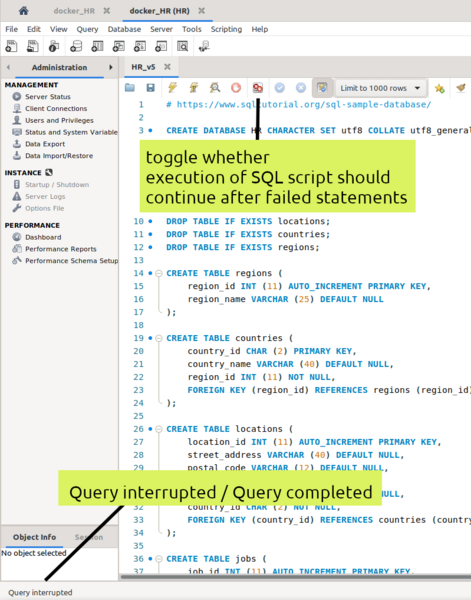Screen dimensions: 471x600
Task: Collapse the CREATE TABLE countries block
Action: click(x=159, y=338)
